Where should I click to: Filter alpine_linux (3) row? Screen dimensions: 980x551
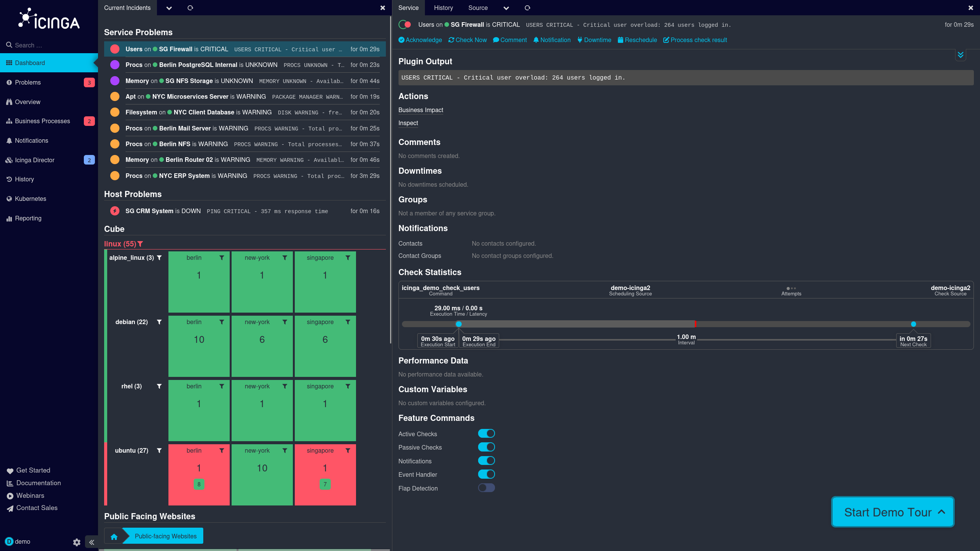point(159,258)
